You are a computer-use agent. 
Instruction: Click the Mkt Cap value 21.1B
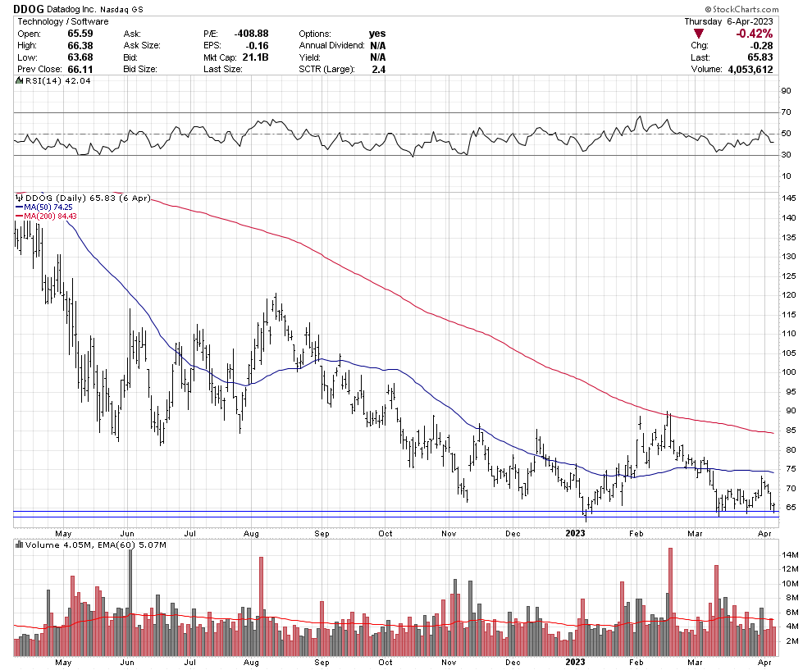pos(255,57)
